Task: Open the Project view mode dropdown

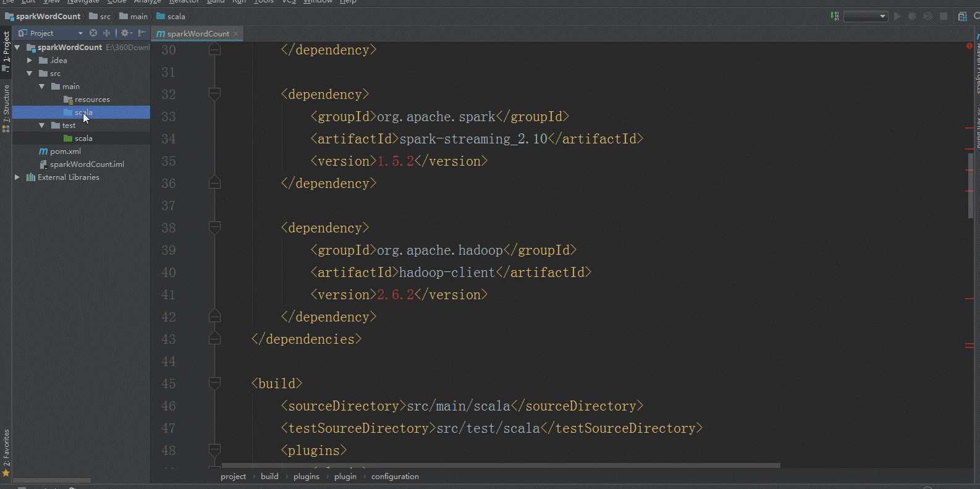Action: 80,33
